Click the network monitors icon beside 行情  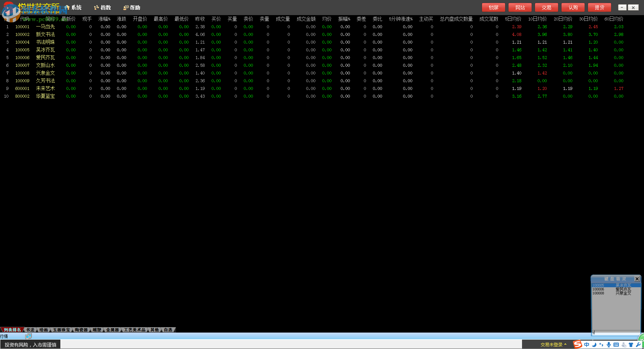[28, 336]
